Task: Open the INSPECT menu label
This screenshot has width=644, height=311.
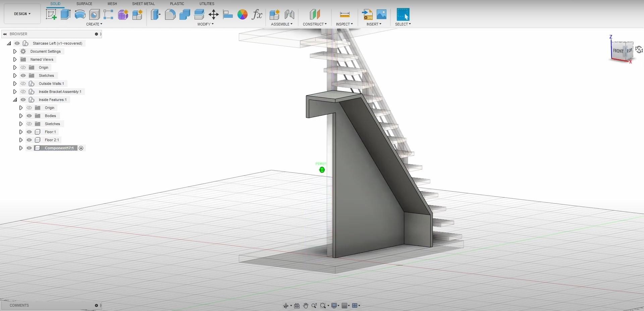Action: click(344, 24)
